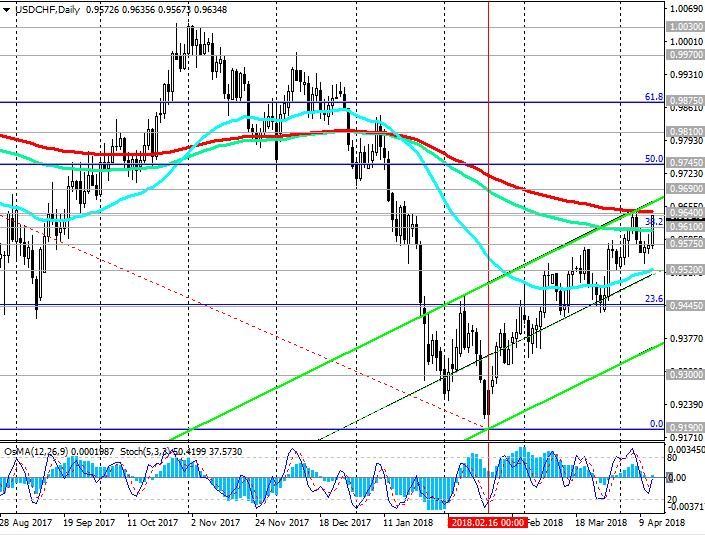Click the 0.9520 price level tag
This screenshot has height=535, width=705.
(x=685, y=270)
